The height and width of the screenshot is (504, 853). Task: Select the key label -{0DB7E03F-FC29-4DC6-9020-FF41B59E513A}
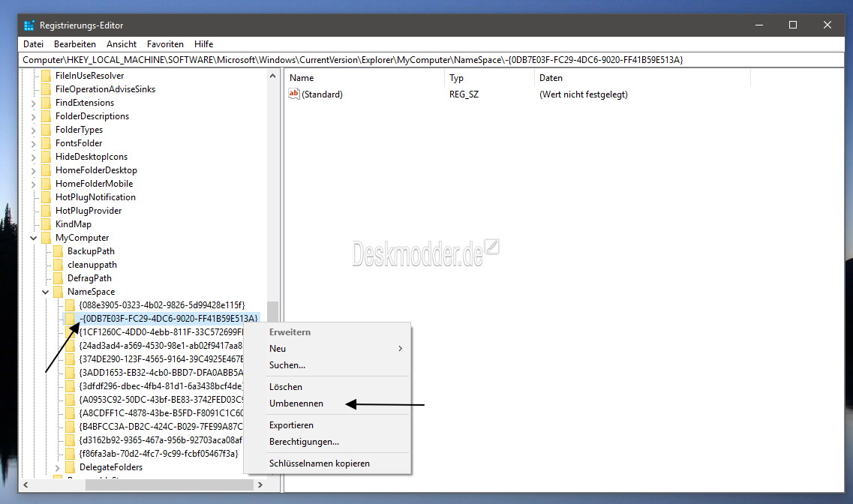169,319
